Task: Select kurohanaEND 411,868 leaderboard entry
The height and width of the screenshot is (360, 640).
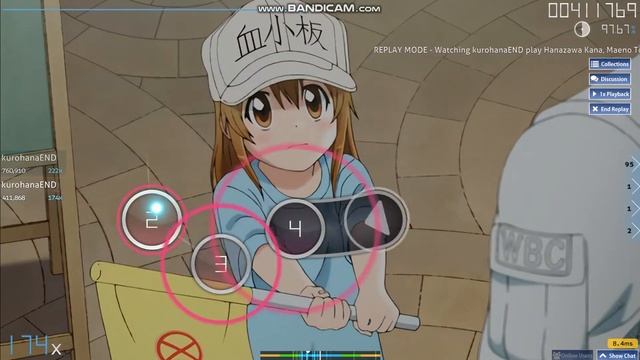Action: 32,191
